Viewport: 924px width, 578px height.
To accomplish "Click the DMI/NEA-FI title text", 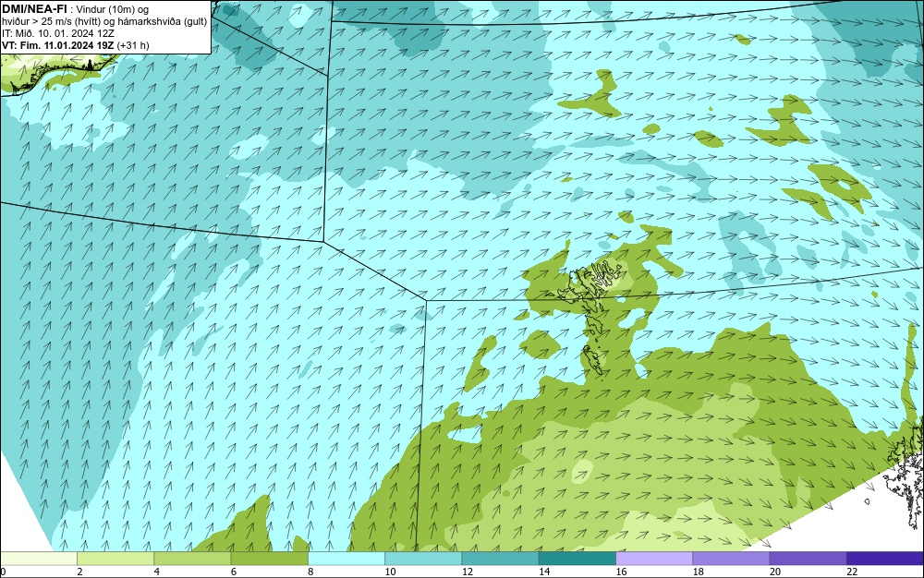I will tap(34, 8).
